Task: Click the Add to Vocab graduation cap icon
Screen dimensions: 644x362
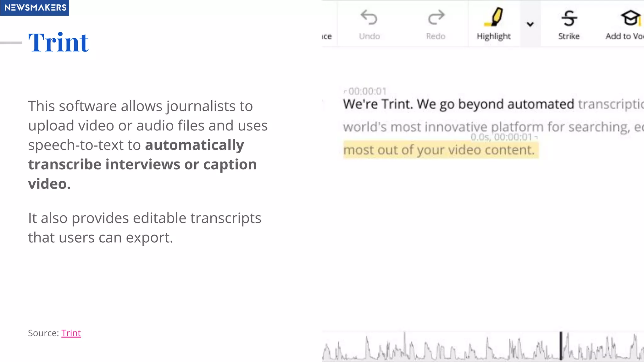Action: pyautogui.click(x=630, y=18)
